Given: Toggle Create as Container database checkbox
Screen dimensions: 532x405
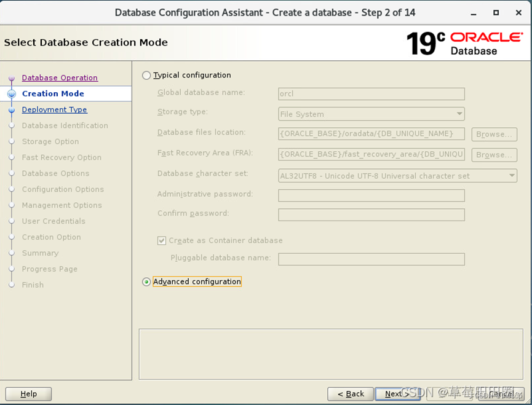Looking at the screenshot, I should click(162, 241).
